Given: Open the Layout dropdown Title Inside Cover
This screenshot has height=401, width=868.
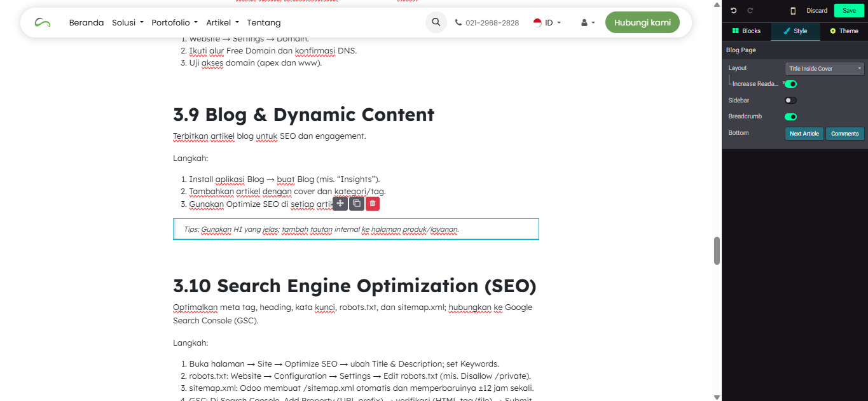Looking at the screenshot, I should point(824,68).
